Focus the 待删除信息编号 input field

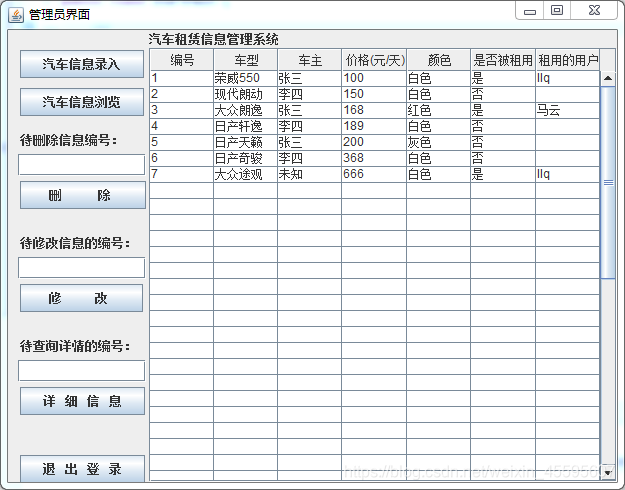pos(81,165)
